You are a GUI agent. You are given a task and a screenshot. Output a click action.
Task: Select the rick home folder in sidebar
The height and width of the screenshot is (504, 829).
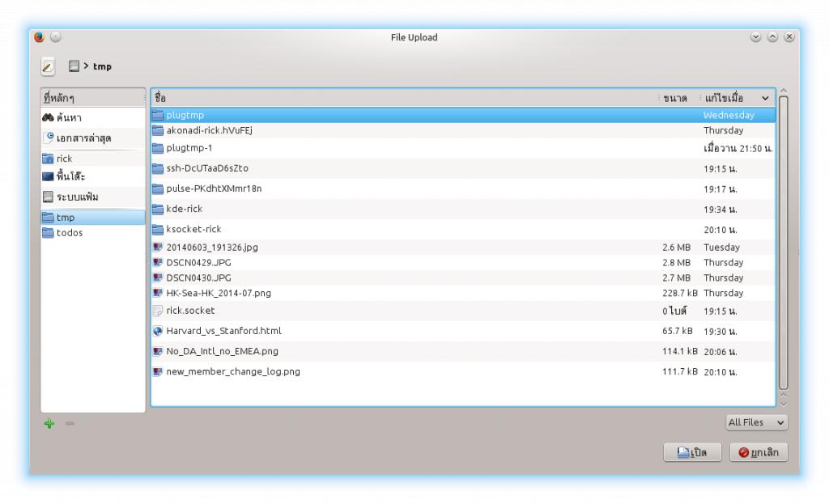click(64, 159)
